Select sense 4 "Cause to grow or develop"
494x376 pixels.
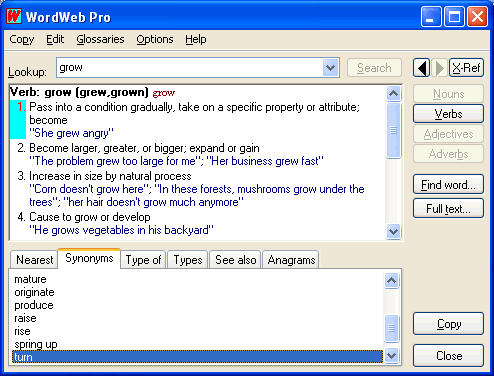pos(90,217)
